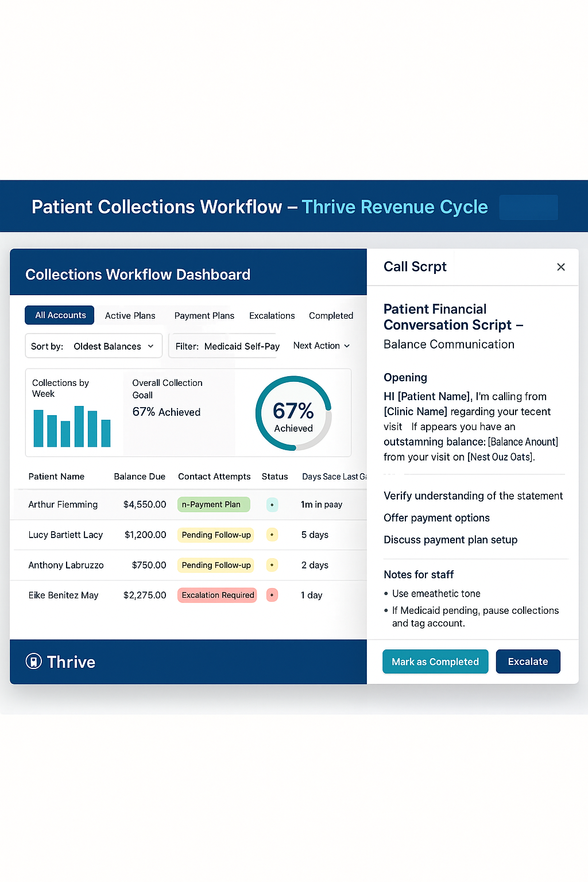Click the Collections by Week bar chart
The width and height of the screenshot is (588, 882).
(72, 427)
